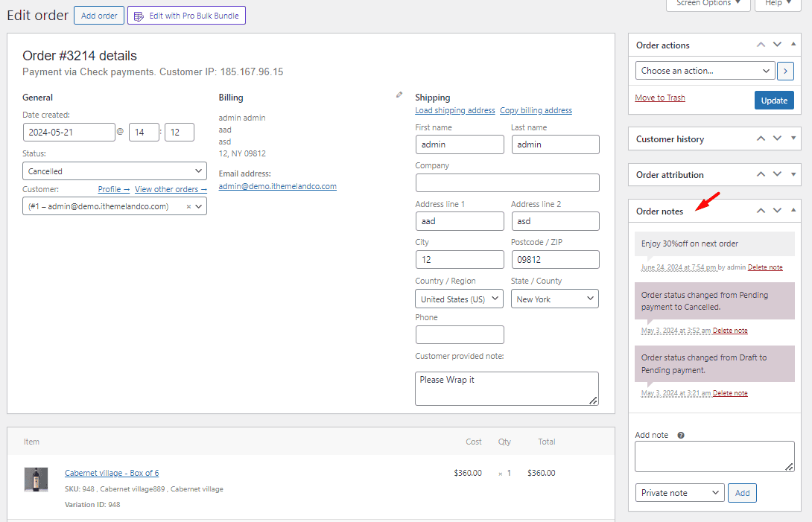
Task: Click the help question mark beside Add note
Action: tap(680, 435)
